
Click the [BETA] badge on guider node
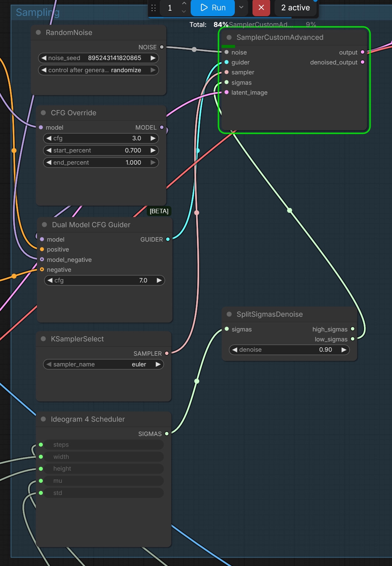pos(159,211)
